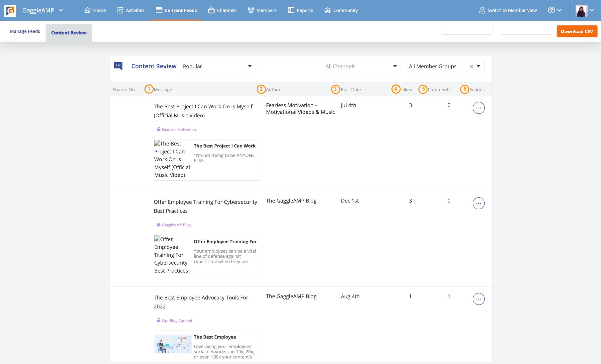
Task: Click the Activities checklist icon
Action: 120,10
